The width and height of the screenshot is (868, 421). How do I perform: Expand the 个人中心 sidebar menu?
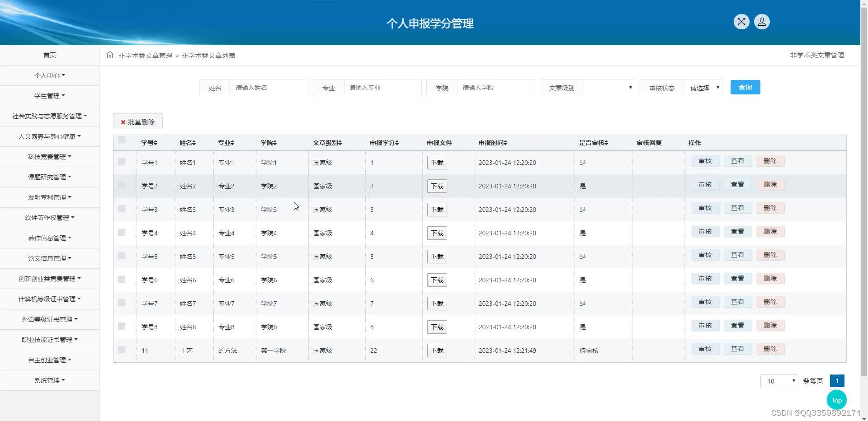pos(50,75)
